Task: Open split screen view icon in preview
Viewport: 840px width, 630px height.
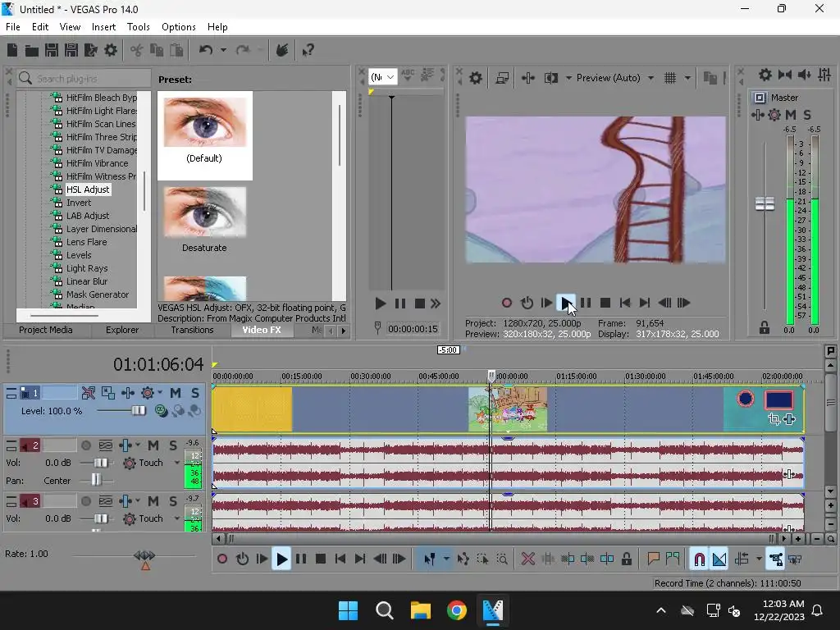Action: (551, 78)
